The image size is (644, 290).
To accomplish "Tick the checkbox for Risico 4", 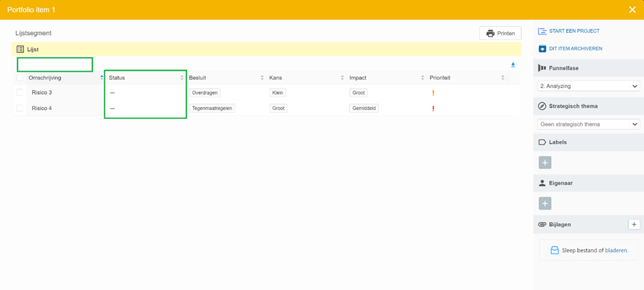I will pyautogui.click(x=20, y=108).
